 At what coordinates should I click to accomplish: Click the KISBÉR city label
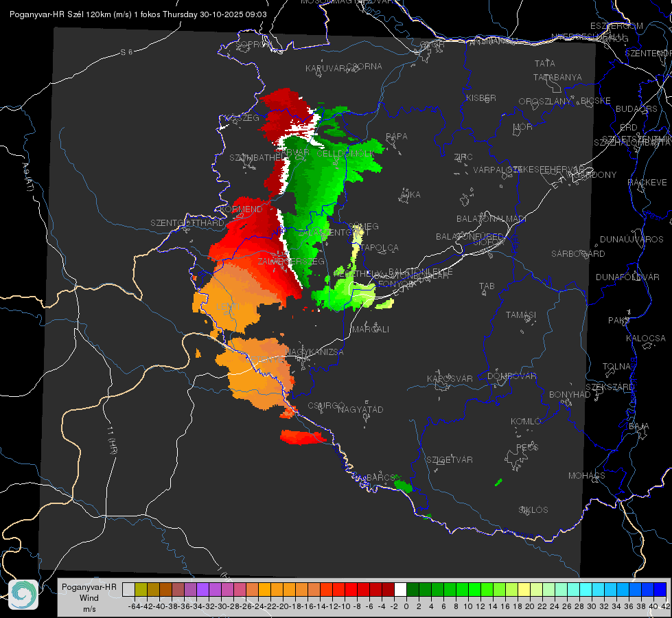point(481,98)
